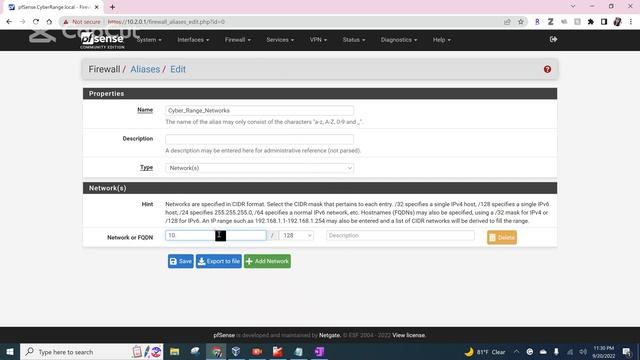Open the System dropdown menu

pos(149,40)
